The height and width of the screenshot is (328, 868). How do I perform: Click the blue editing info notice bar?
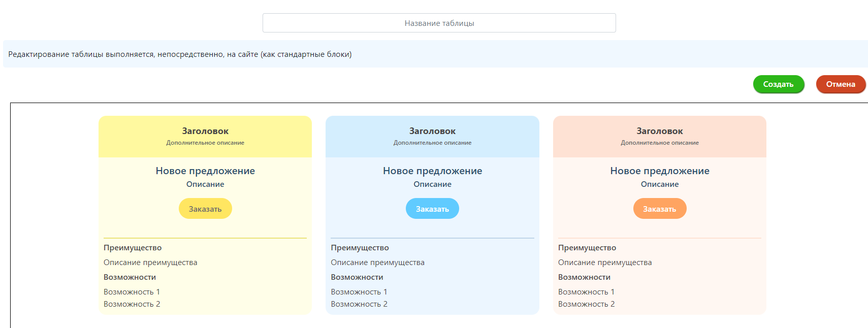click(435, 54)
